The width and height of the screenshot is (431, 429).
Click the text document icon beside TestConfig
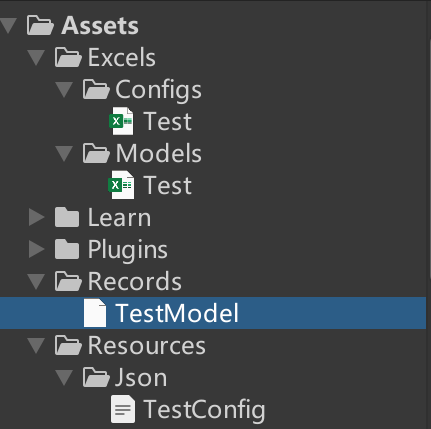click(x=123, y=409)
